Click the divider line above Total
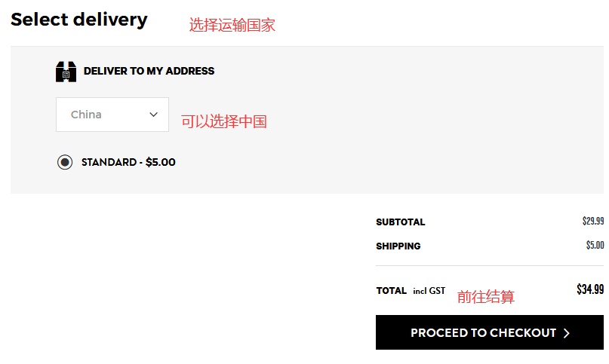The image size is (609, 364). pos(489,265)
